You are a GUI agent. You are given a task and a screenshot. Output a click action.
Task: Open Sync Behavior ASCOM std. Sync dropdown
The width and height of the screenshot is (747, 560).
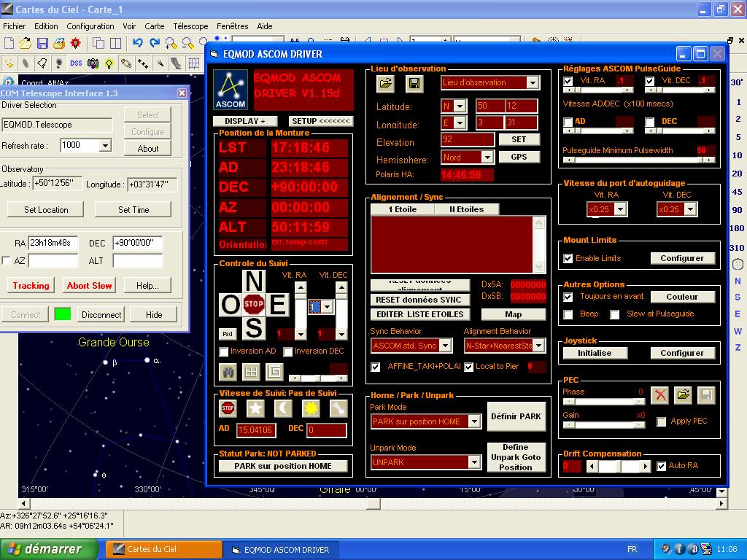point(446,346)
